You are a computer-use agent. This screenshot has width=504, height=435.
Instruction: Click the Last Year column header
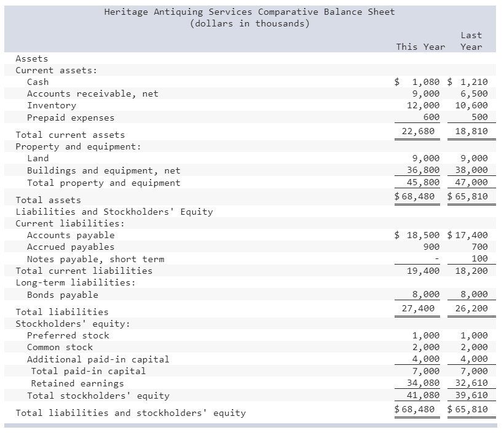(471, 41)
